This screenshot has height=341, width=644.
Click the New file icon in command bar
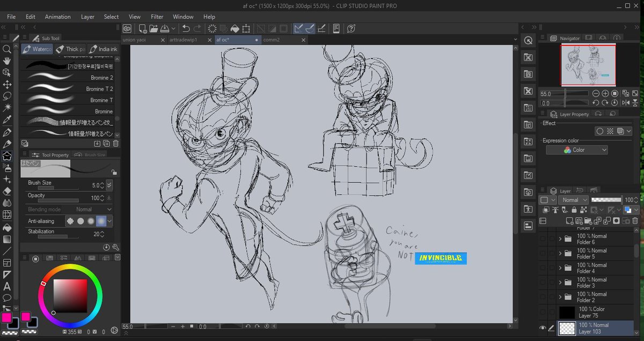pos(143,28)
